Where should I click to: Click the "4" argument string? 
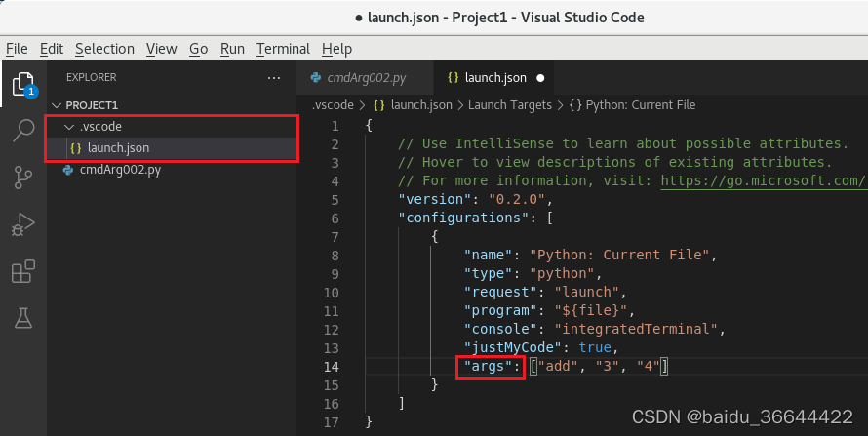(649, 367)
